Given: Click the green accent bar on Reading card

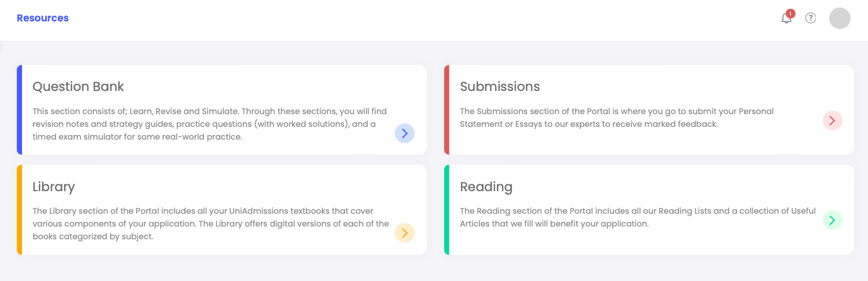Looking at the screenshot, I should tap(446, 210).
